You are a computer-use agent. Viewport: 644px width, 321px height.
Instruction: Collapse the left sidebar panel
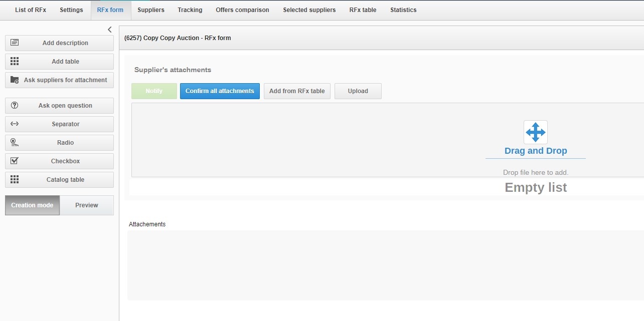tap(110, 30)
